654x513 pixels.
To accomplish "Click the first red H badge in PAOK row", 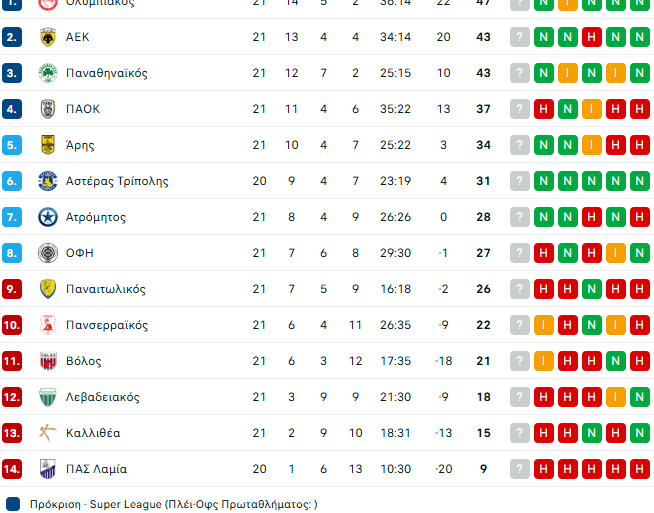I will click(544, 109).
